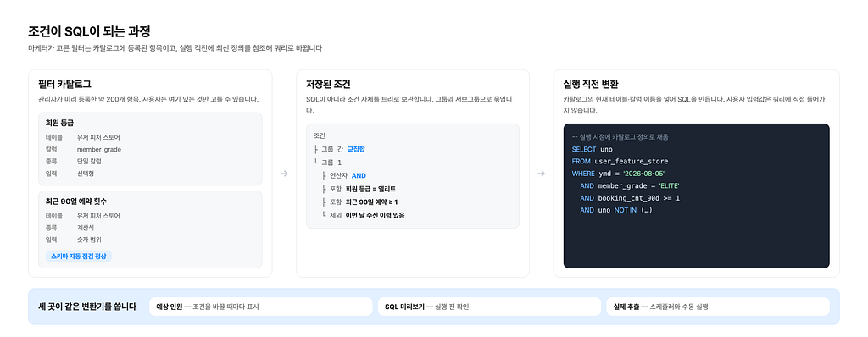Image resolution: width=868 pixels, height=337 pixels.
Task: Select the 회원 등급 = 엘리트 condition
Action: click(370, 189)
